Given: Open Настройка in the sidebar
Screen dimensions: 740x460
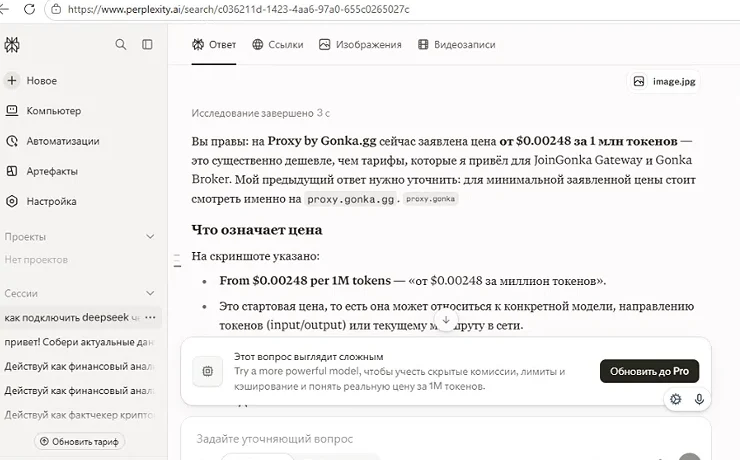Looking at the screenshot, I should pyautogui.click(x=41, y=201).
